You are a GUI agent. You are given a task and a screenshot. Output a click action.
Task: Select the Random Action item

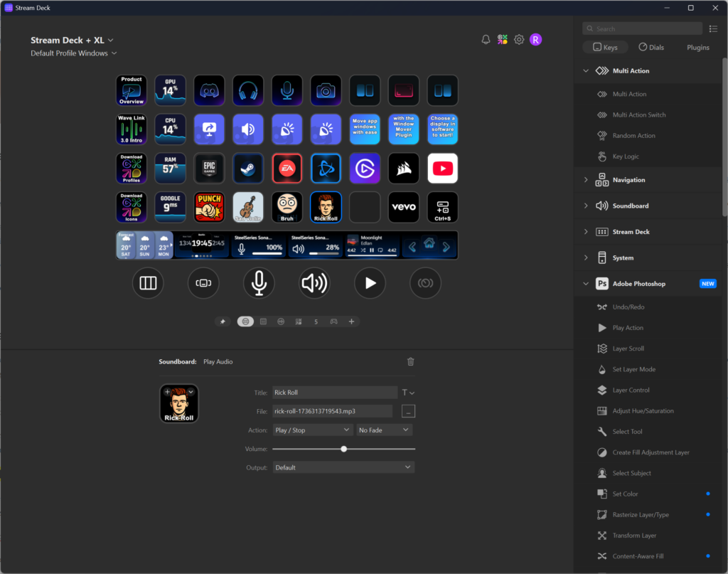tap(633, 136)
